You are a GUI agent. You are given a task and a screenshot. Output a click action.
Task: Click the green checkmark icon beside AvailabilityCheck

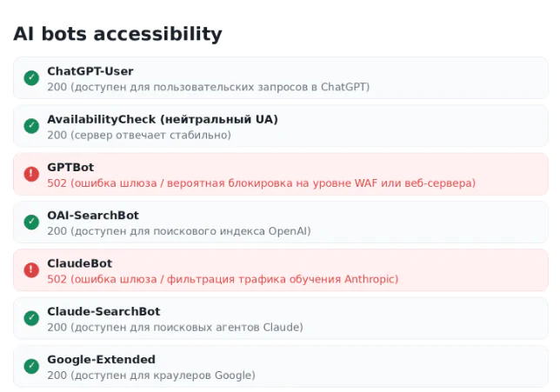coord(31,126)
